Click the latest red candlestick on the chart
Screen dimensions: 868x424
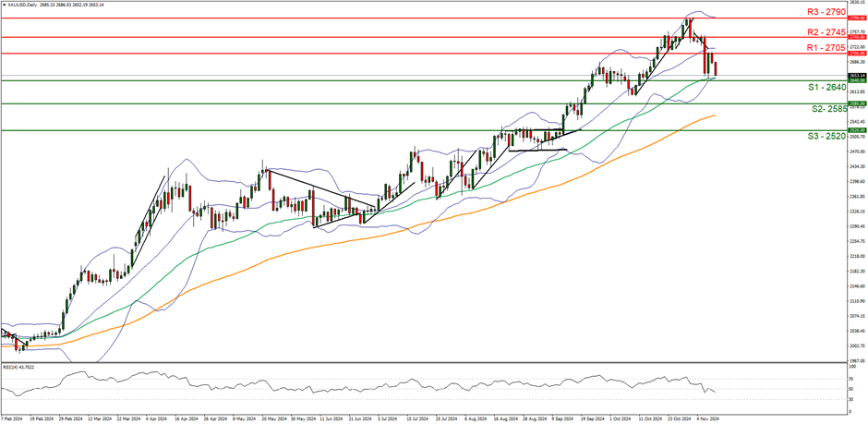pos(715,69)
